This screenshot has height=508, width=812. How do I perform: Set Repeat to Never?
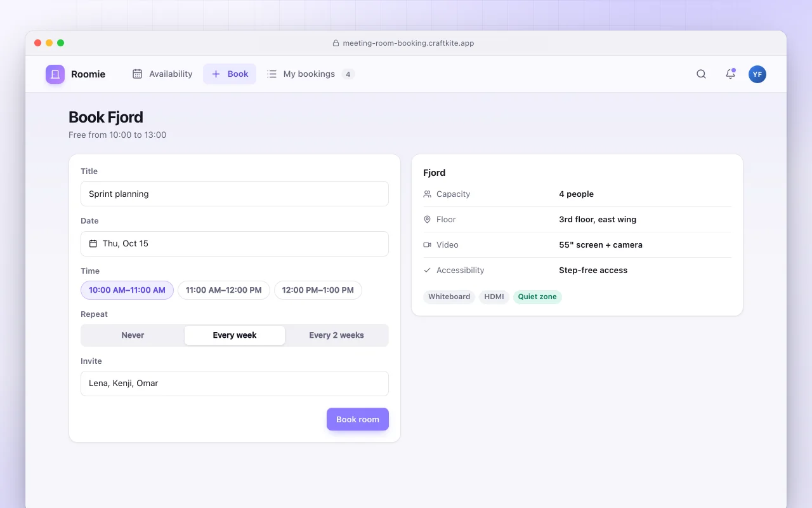(133, 335)
